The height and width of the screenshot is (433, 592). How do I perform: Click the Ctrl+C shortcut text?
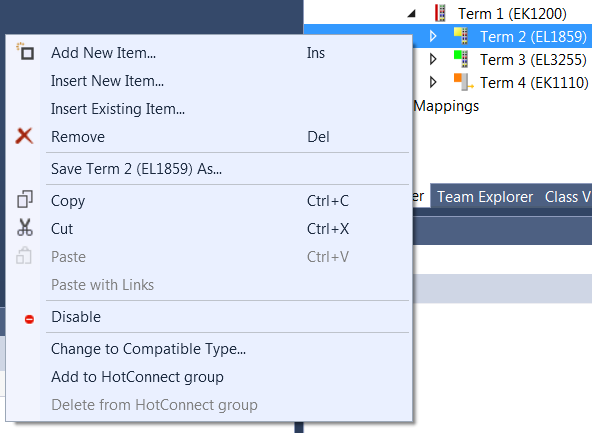(x=328, y=201)
